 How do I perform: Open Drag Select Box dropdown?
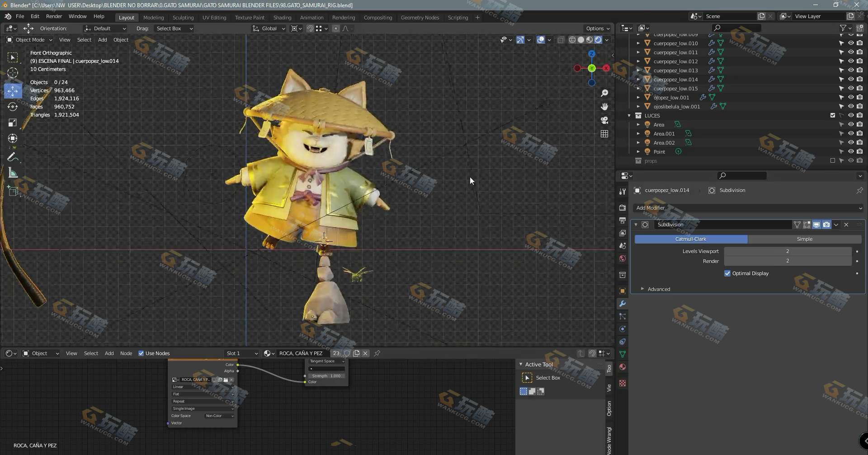click(x=174, y=28)
